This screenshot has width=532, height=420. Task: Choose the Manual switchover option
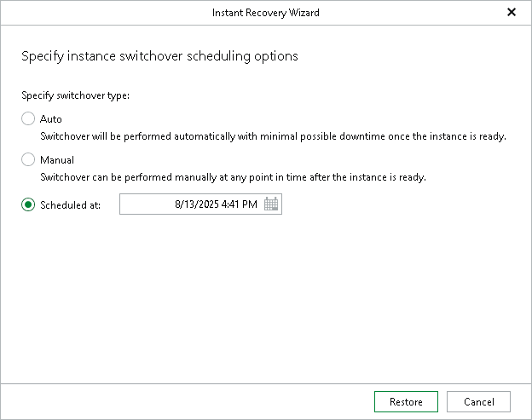point(28,159)
